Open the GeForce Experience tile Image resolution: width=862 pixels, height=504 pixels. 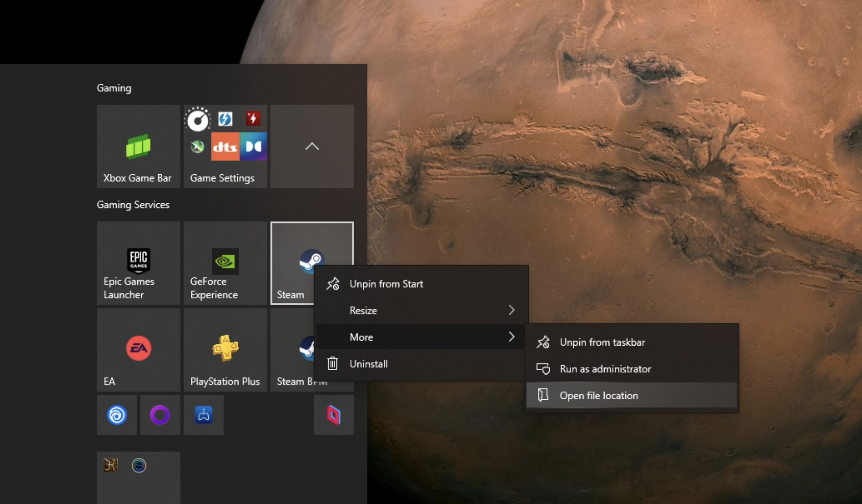(x=225, y=263)
